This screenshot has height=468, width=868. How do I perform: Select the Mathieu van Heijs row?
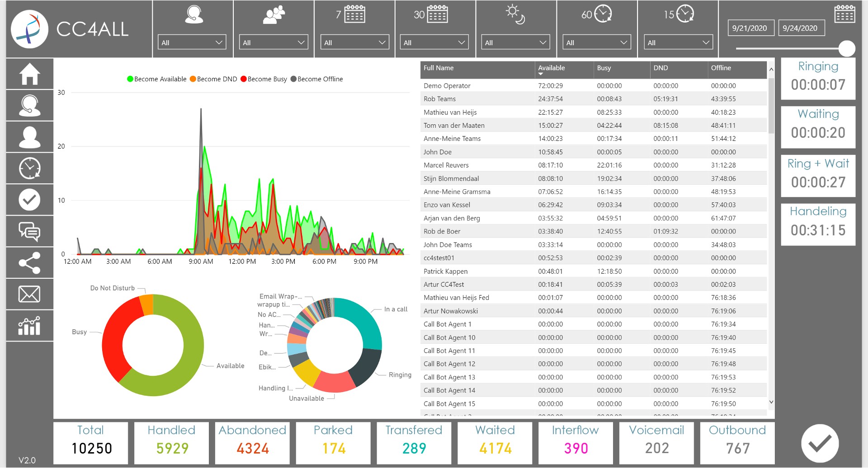click(x=594, y=112)
